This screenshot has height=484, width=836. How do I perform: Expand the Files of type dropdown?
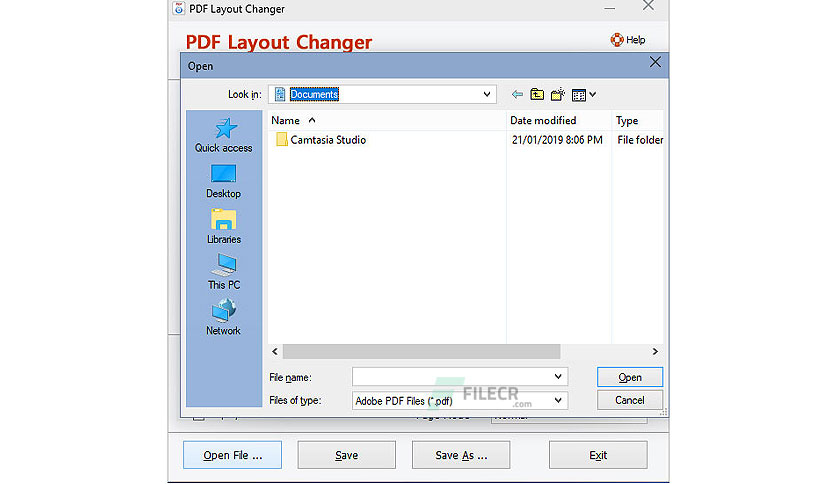(x=558, y=400)
